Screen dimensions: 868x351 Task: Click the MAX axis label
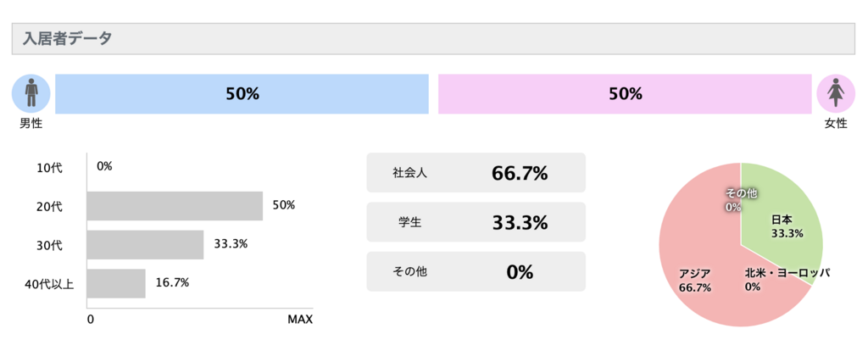(300, 320)
